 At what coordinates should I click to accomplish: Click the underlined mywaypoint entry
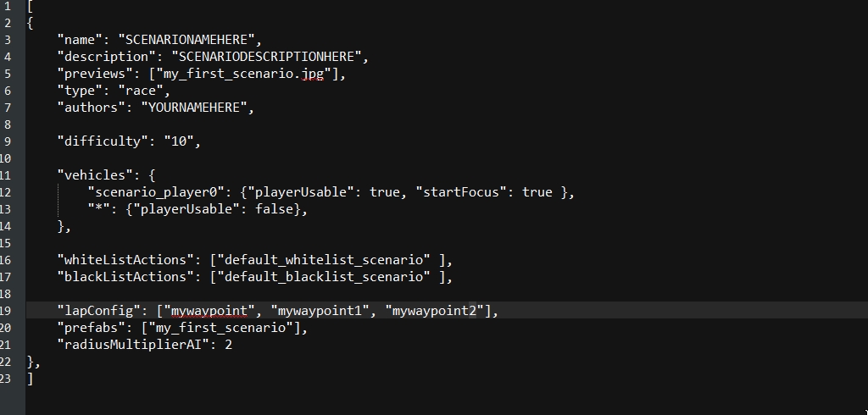(209, 311)
